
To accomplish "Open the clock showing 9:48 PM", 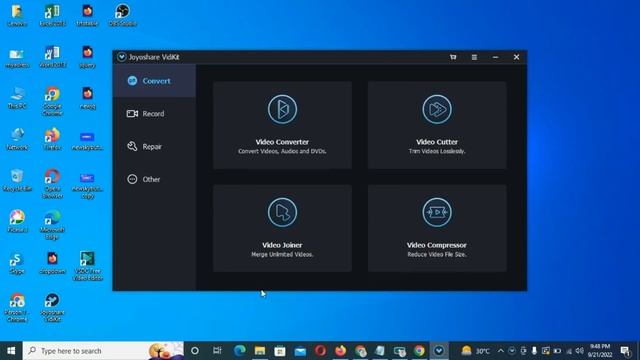I will (x=600, y=351).
